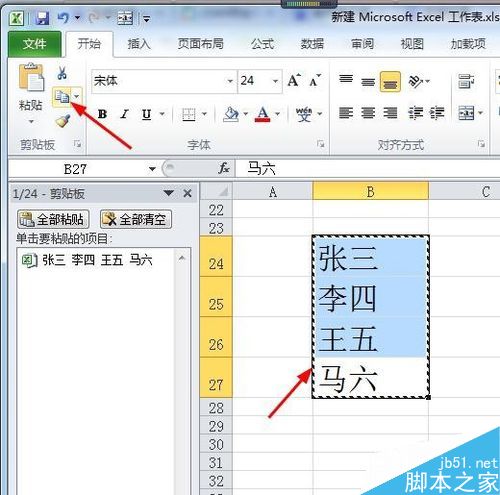Image resolution: width=500 pixels, height=495 pixels.
Task: Toggle Underline formatting
Action: [146, 114]
